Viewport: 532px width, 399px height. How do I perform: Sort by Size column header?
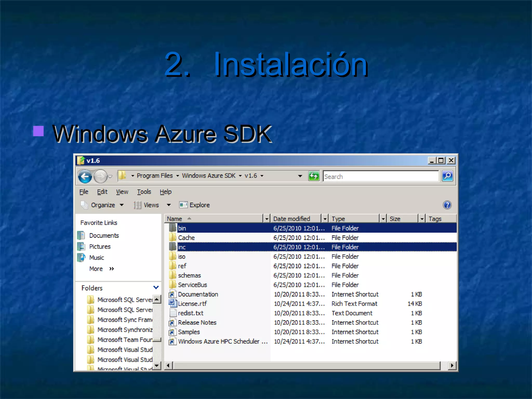[x=403, y=219]
